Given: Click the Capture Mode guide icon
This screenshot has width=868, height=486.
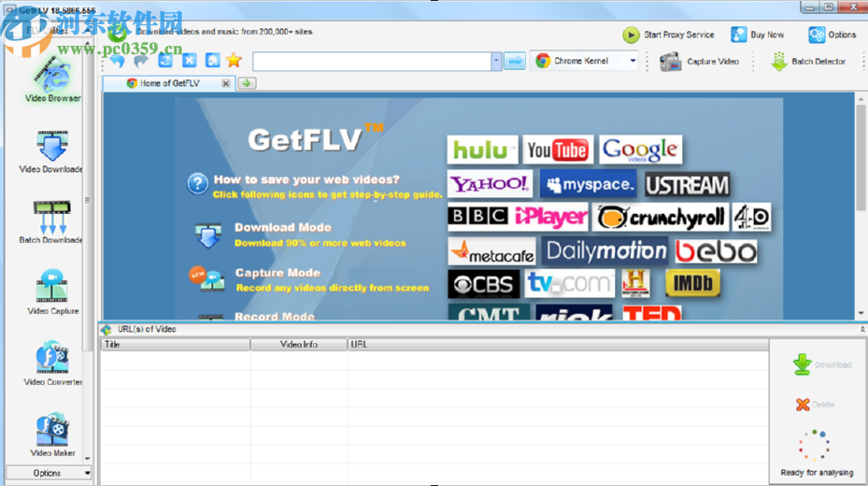Looking at the screenshot, I should click(206, 279).
